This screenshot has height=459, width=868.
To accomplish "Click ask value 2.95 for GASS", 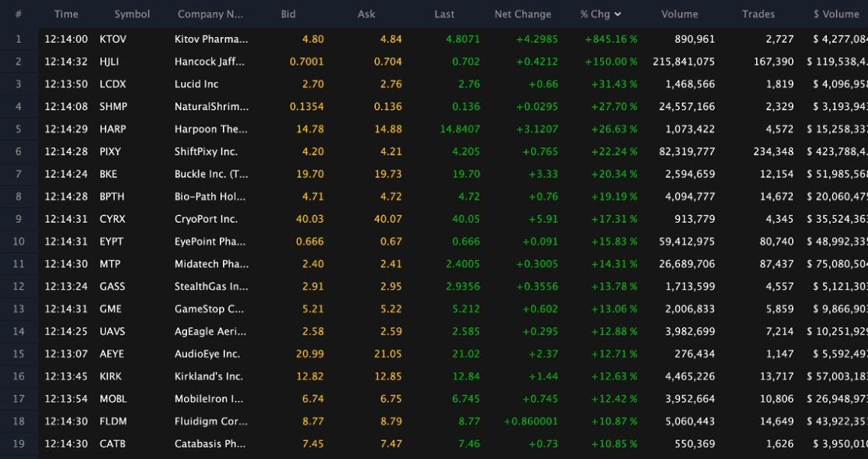I will 391,287.
